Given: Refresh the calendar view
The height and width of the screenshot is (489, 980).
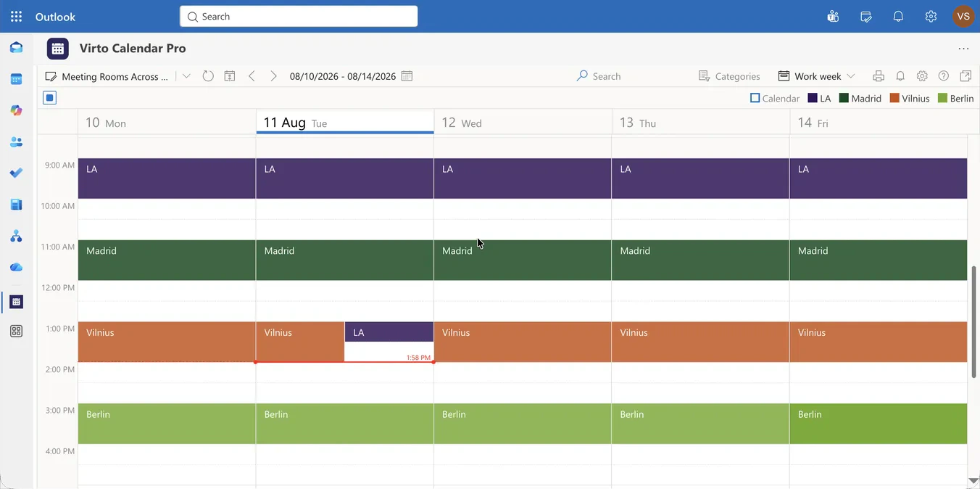Looking at the screenshot, I should [208, 75].
